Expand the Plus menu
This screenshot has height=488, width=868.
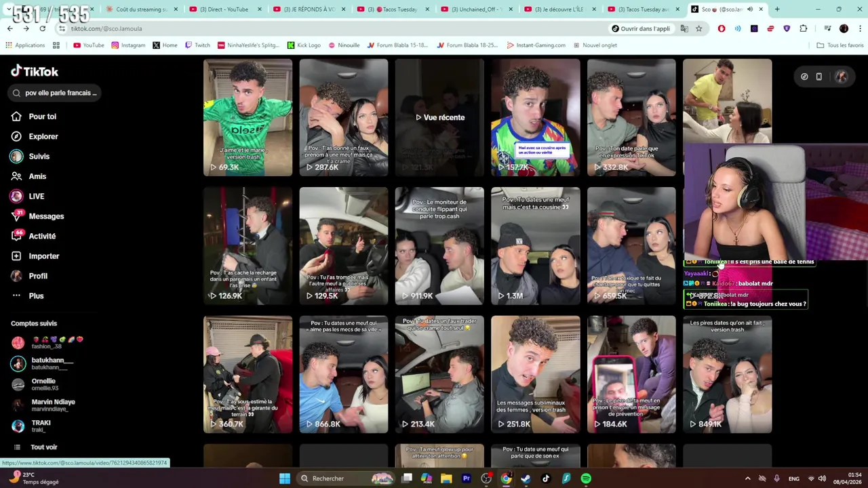coord(27,296)
